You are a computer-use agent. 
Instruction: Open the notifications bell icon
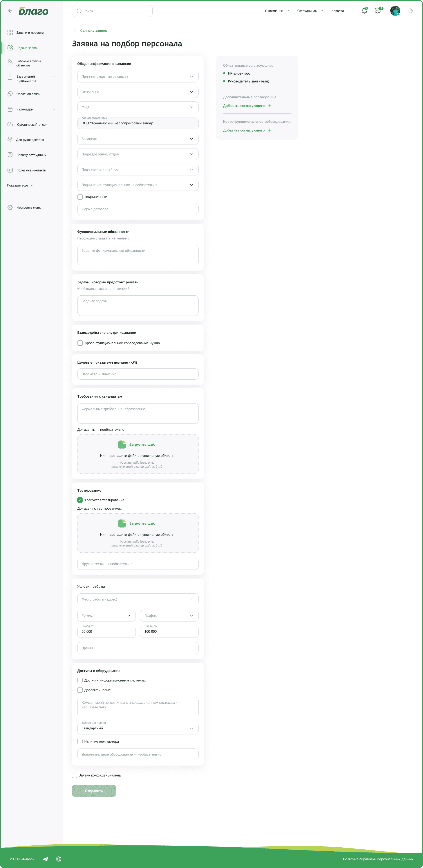pyautogui.click(x=364, y=11)
